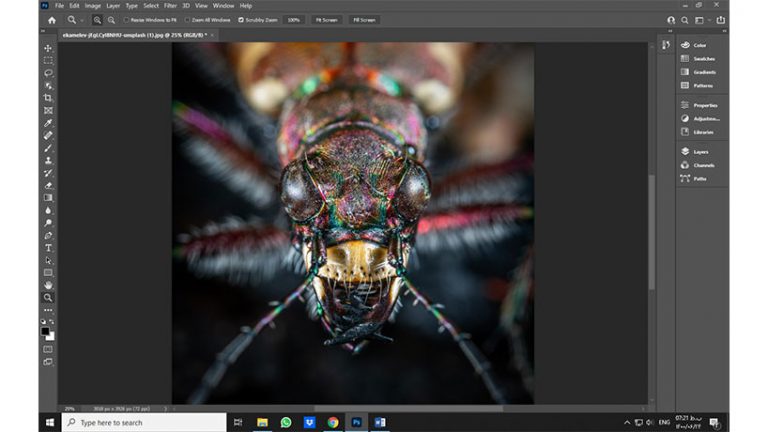Click the vertical canvas scrollbar
Viewport: 768px width, 432px height.
651,232
